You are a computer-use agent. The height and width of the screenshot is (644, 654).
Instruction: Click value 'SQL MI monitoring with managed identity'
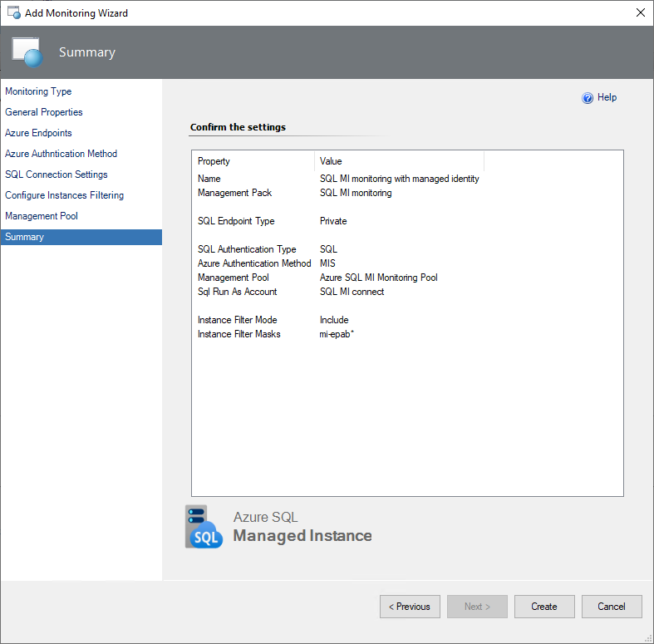[399, 179]
